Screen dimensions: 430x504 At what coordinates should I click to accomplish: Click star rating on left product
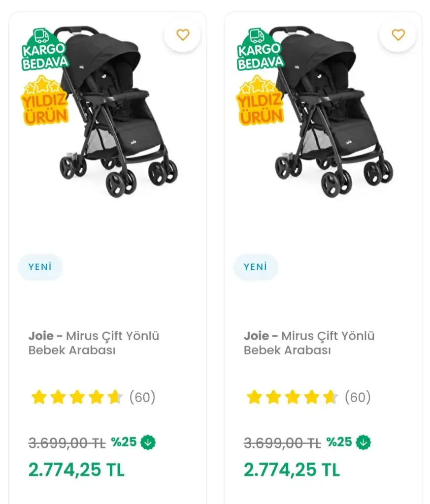click(x=76, y=397)
